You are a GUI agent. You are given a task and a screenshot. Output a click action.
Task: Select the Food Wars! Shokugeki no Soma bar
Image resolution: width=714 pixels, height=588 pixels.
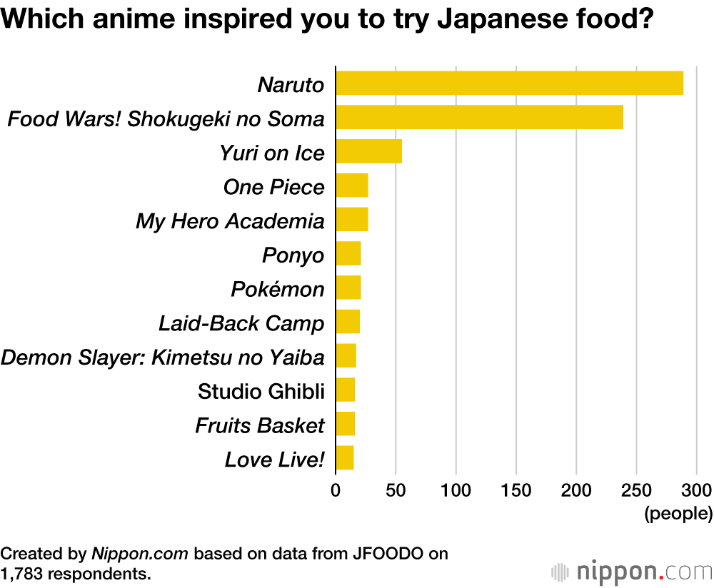479,117
